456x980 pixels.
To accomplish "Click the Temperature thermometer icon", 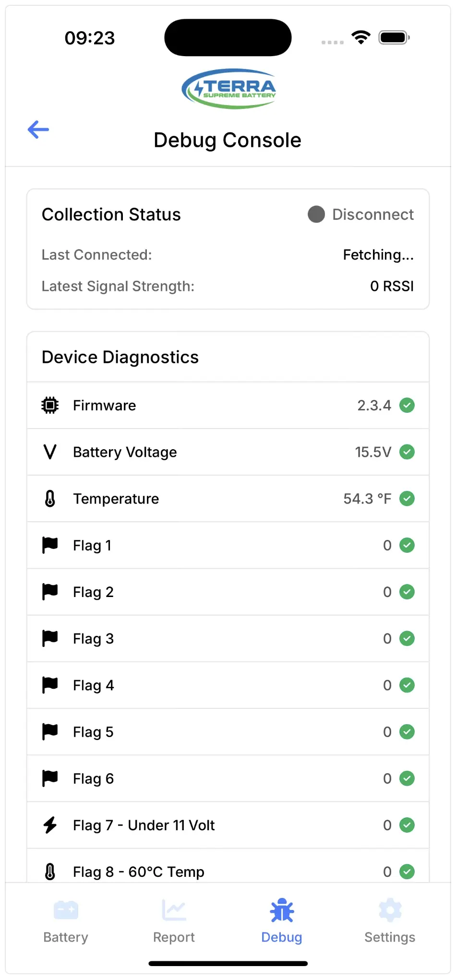I will (x=50, y=499).
